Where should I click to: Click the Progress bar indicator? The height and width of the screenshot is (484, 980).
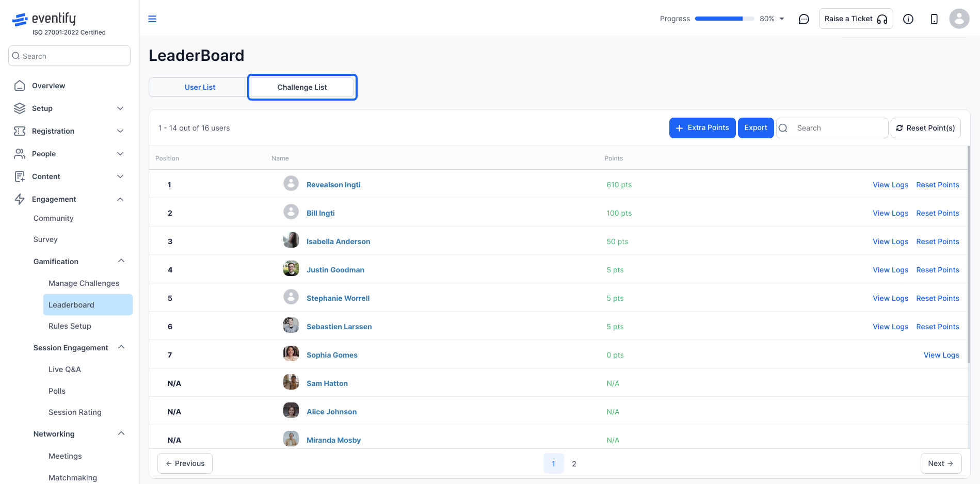pyautogui.click(x=724, y=19)
